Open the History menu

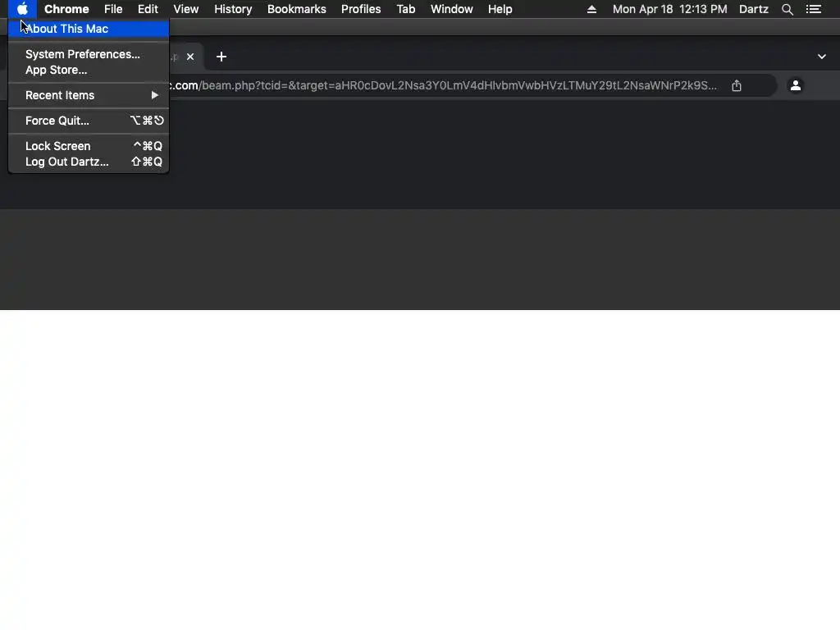coord(233,9)
